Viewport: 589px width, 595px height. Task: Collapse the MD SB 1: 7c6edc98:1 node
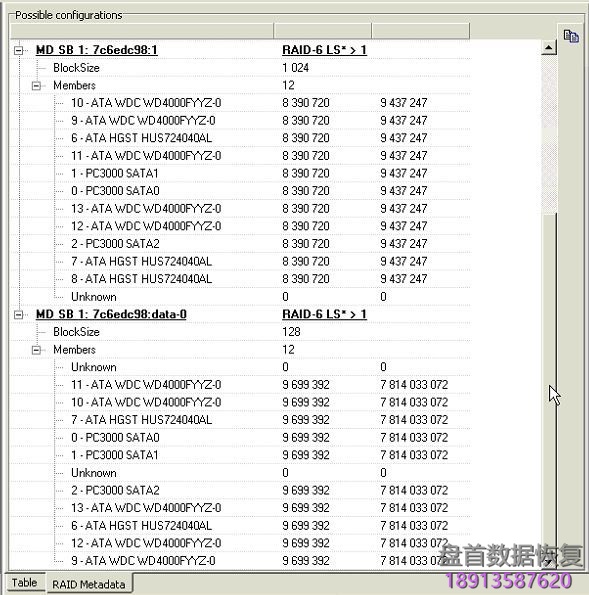click(x=18, y=50)
